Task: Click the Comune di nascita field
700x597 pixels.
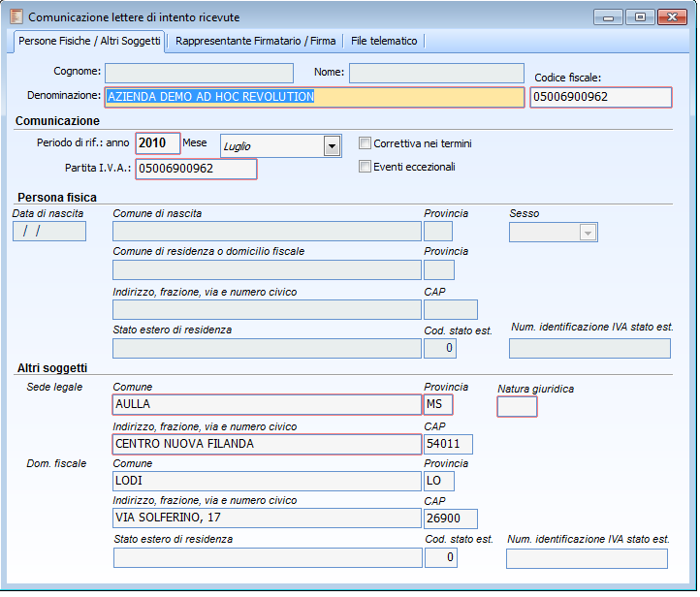Action: point(267,232)
